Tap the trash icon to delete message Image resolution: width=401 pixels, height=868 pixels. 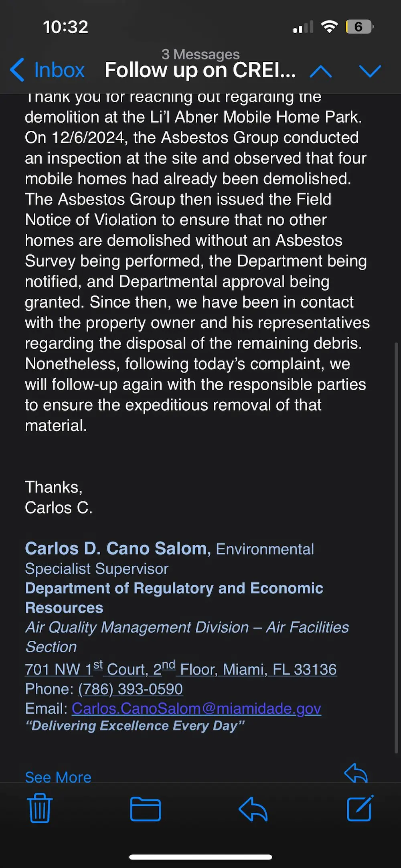tap(40, 808)
